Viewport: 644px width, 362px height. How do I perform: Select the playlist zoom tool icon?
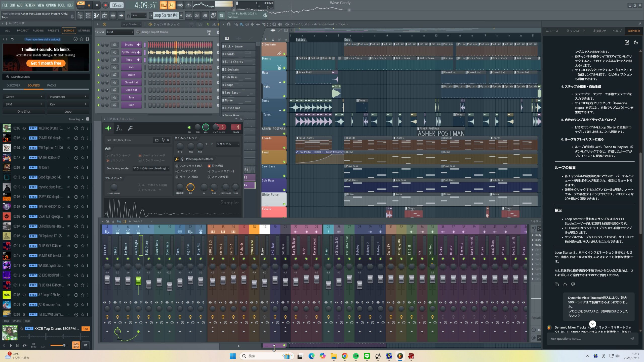click(x=274, y=24)
